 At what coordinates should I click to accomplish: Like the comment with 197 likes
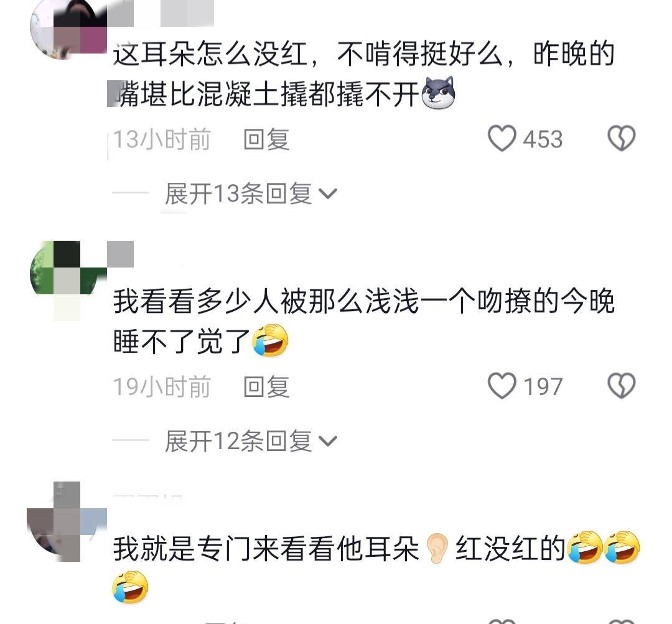[x=502, y=386]
